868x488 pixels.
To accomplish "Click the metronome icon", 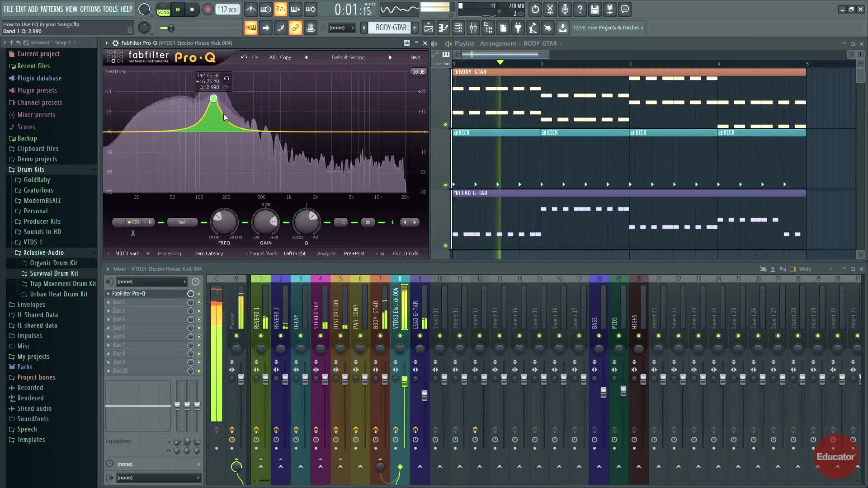I will pos(251,9).
